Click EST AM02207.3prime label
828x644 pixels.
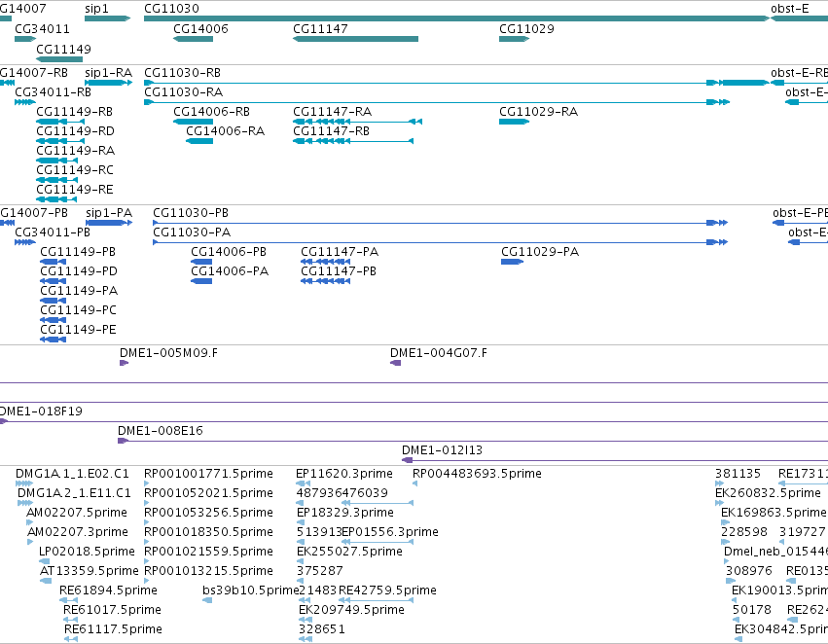[78, 532]
